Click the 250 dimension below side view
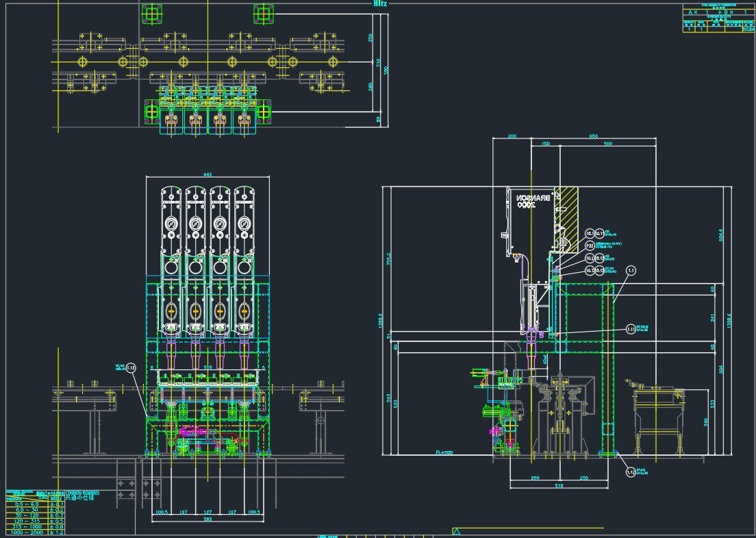This screenshot has width=756, height=538. 583,478
